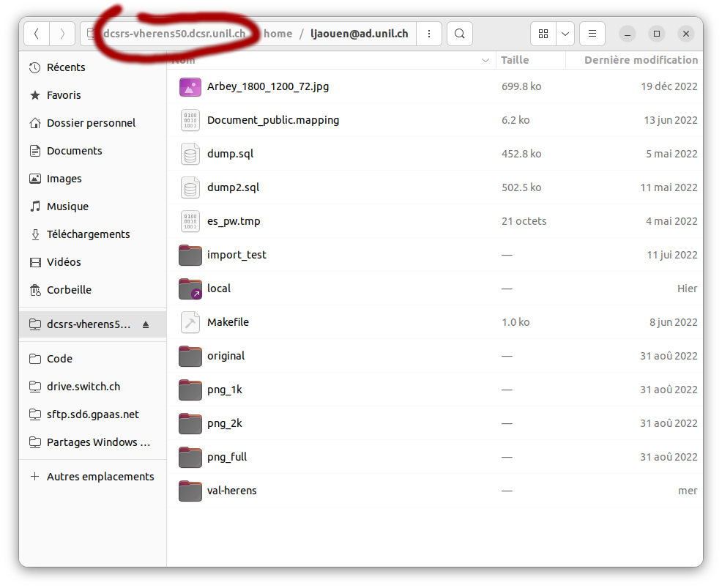Click the ljaouen@ad.unil.ch path button
722x588 pixels.
point(359,34)
